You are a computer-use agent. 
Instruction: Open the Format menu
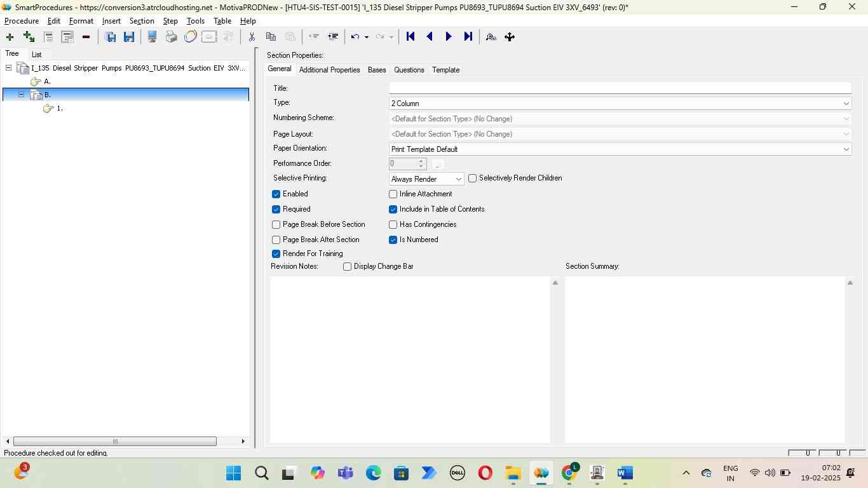pos(81,21)
